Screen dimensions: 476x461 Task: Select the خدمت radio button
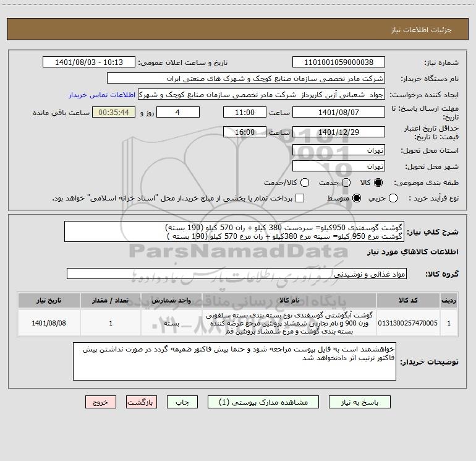point(346,183)
